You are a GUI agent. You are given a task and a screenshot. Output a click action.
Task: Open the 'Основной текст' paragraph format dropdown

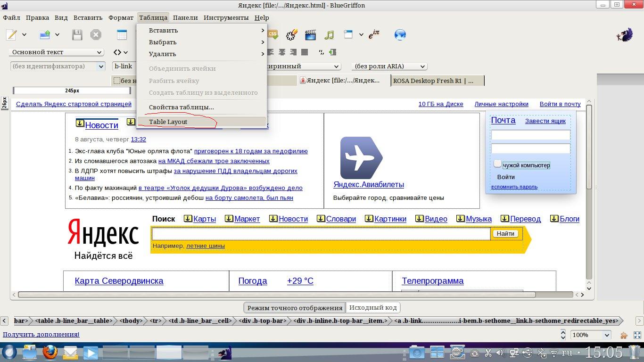tap(57, 52)
